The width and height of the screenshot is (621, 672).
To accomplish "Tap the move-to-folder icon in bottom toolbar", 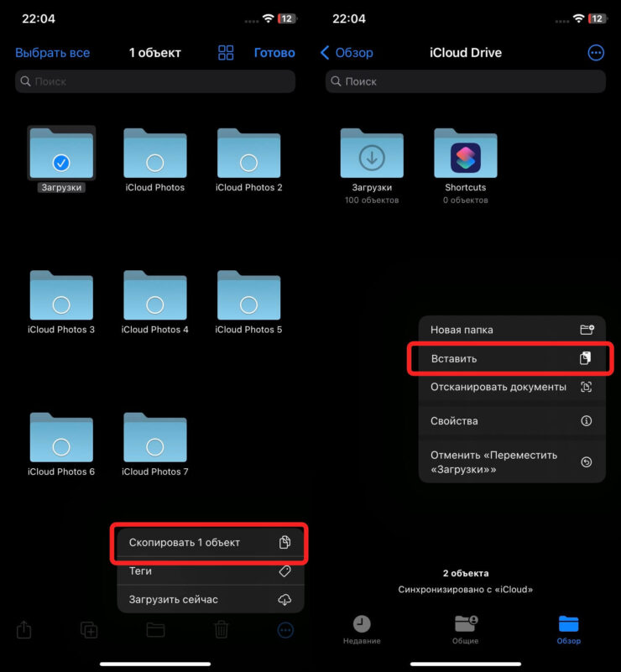I will point(155,629).
